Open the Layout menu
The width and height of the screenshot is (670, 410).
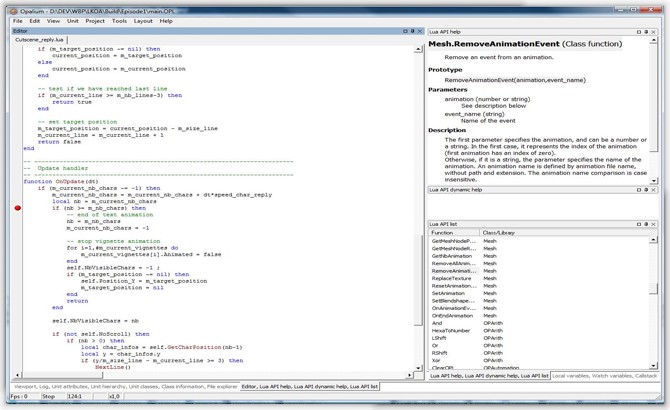143,21
